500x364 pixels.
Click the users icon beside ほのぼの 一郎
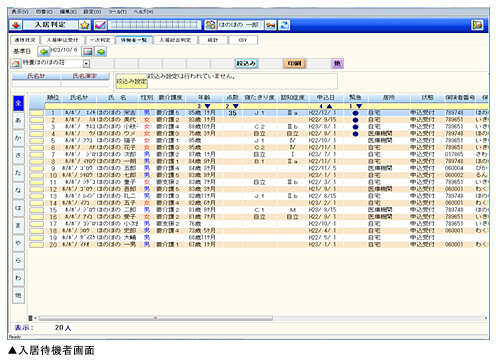click(210, 25)
